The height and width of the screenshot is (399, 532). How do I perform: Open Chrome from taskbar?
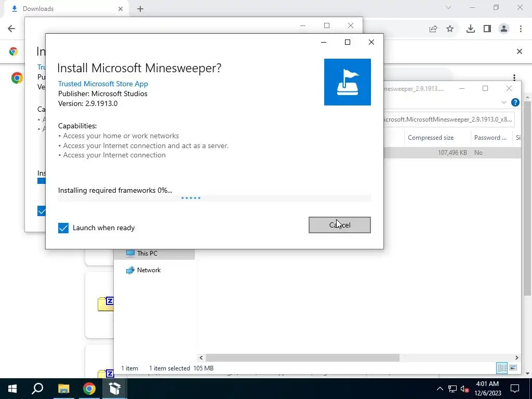[89, 389]
